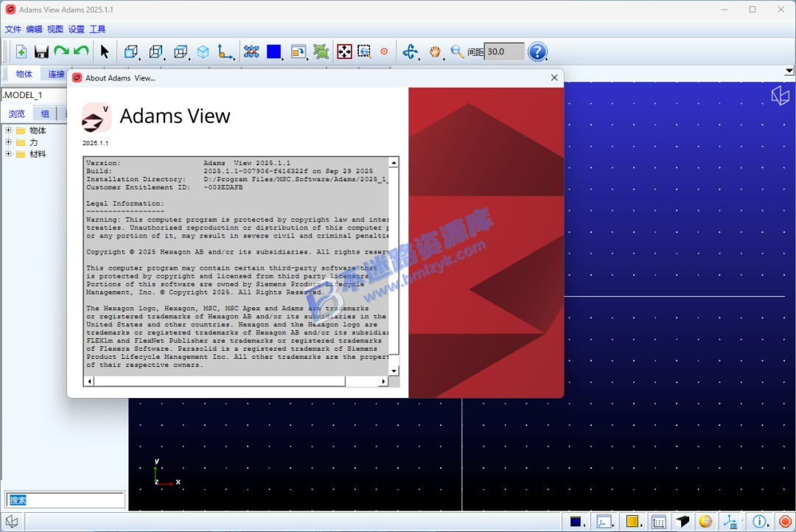Click the view triad window status icon
This screenshot has height=532, width=796.
tap(604, 522)
